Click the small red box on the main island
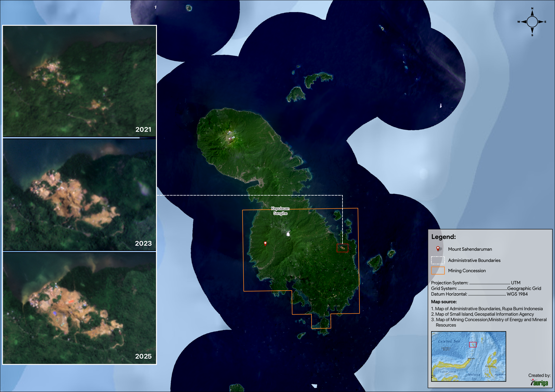 pyautogui.click(x=342, y=248)
